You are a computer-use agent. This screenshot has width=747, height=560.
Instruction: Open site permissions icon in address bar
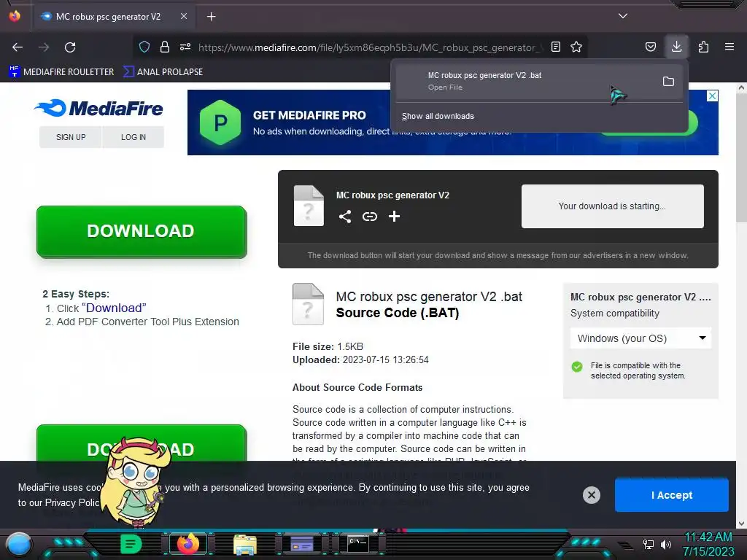pos(185,47)
